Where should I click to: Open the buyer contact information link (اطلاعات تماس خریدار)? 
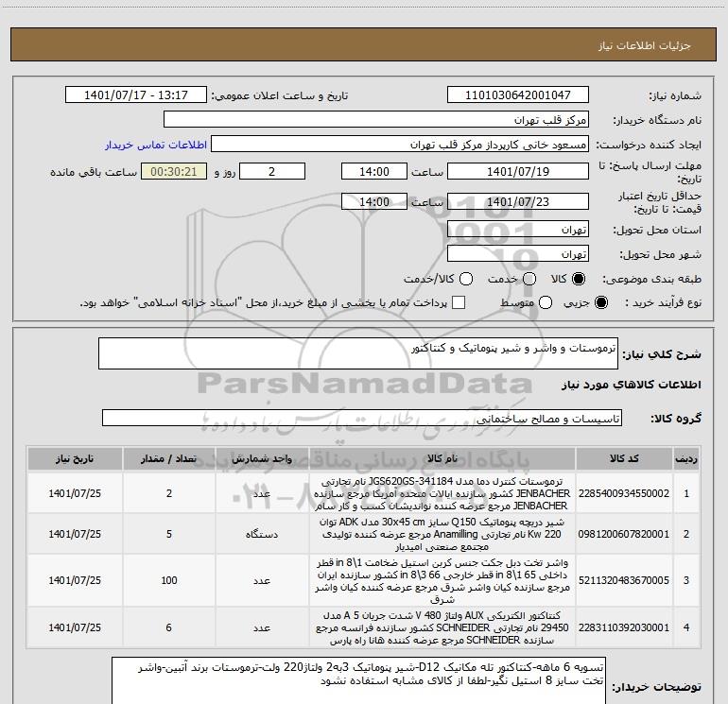(x=156, y=145)
